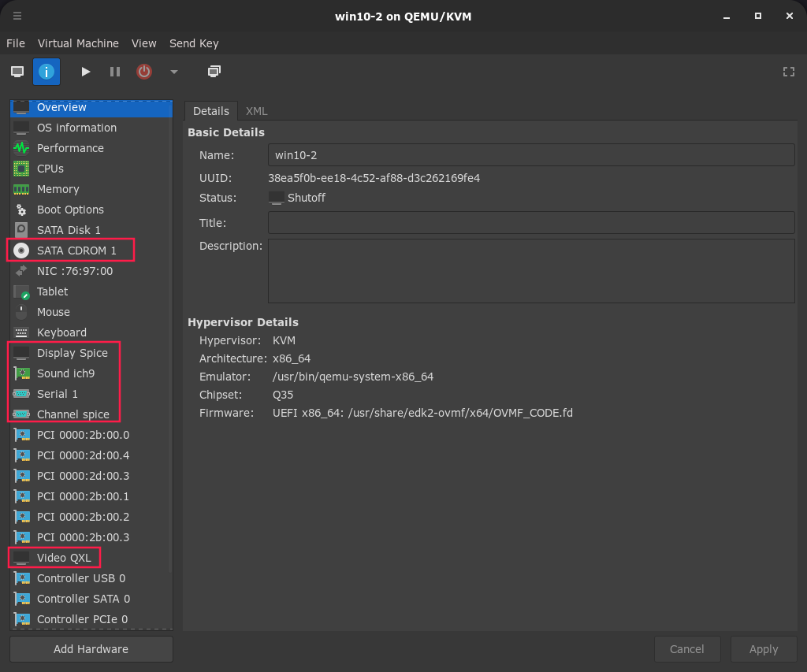Image resolution: width=807 pixels, height=672 pixels.
Task: Select Controller USB 0 icon
Action: (x=21, y=578)
